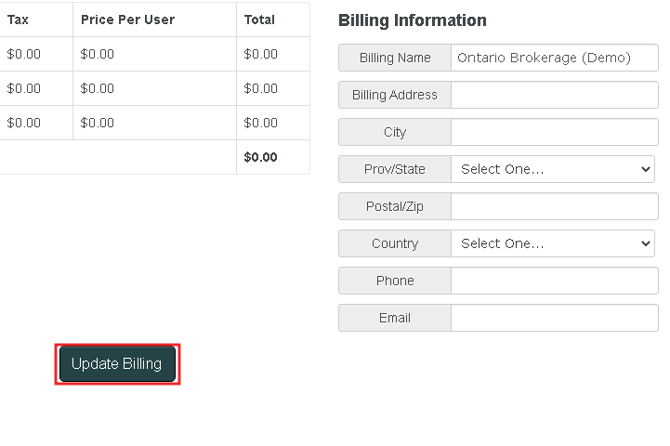Click the Phone label
Screen dimensions: 670x446
(x=395, y=281)
